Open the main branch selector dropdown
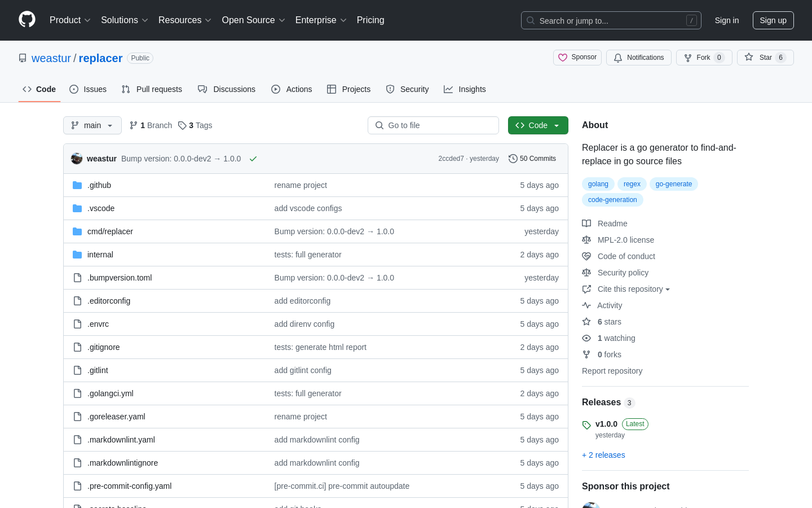This screenshot has height=508, width=812. point(92,125)
